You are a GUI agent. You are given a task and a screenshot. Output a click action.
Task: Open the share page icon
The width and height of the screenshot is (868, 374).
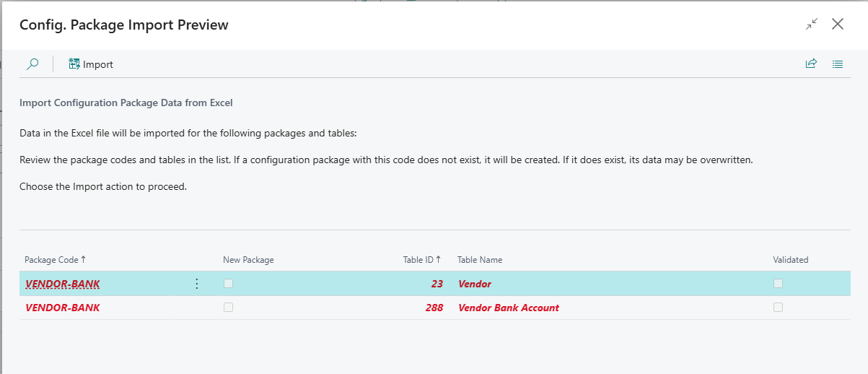click(x=811, y=64)
